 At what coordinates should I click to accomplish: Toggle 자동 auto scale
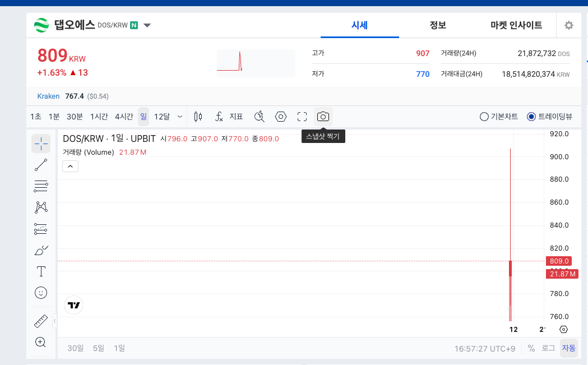click(x=568, y=348)
